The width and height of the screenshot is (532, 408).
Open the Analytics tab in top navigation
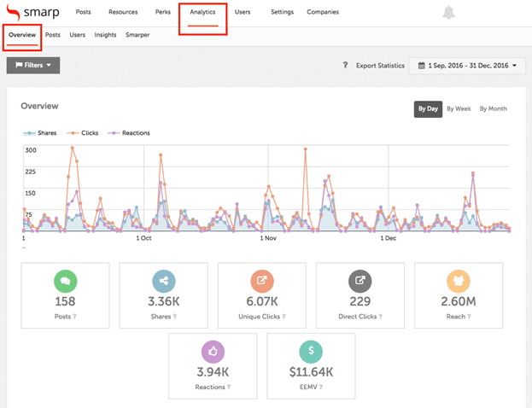click(x=202, y=12)
